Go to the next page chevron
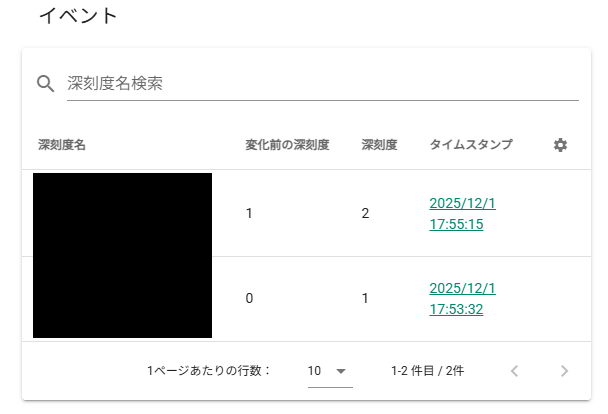This screenshot has width=608, height=414. tap(564, 371)
